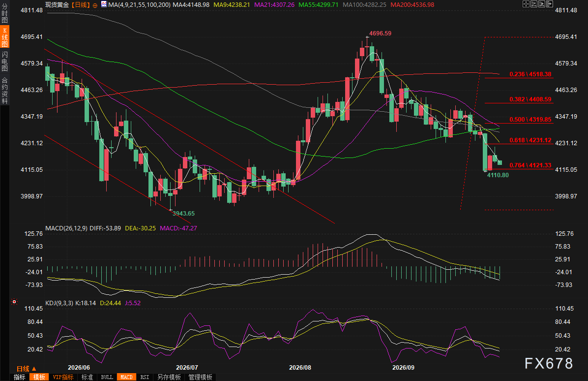Click the 0.382 \ 4408.59 Fibonacci label
Image resolution: width=588 pixels, height=381 pixels.
tap(530, 99)
